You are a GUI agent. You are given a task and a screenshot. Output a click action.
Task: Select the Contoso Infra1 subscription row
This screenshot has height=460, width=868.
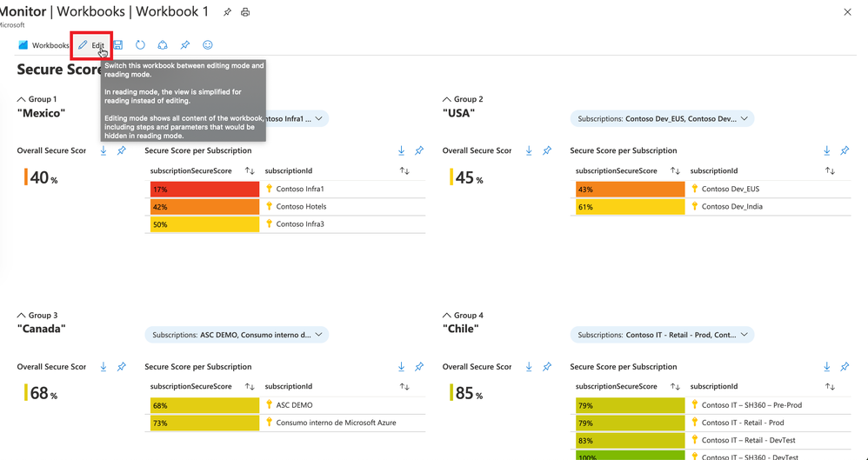click(285, 190)
